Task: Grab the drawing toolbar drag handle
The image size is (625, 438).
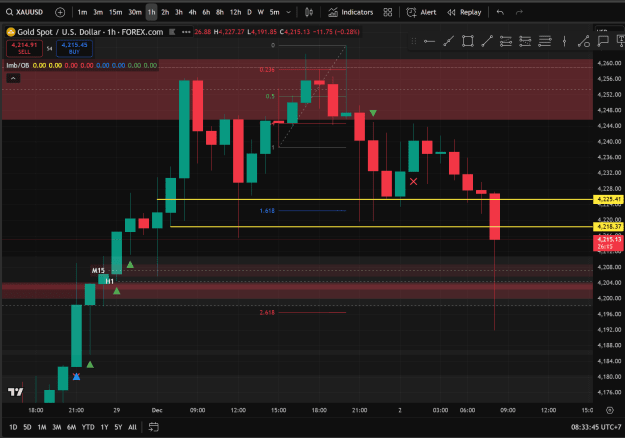Action: pyautogui.click(x=414, y=41)
